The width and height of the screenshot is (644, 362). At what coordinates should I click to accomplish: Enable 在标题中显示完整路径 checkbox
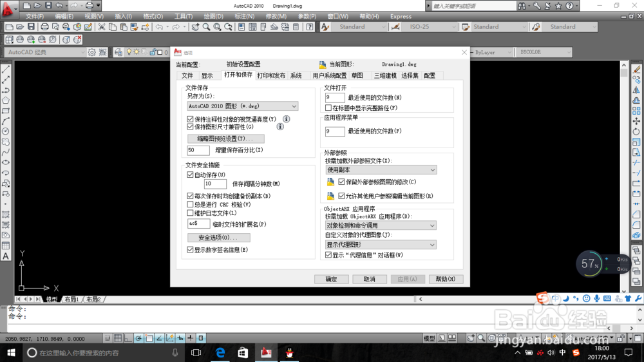click(x=328, y=108)
